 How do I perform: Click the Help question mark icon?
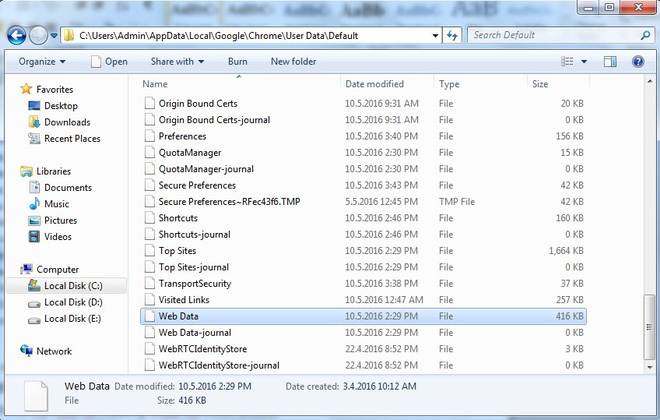click(x=637, y=62)
